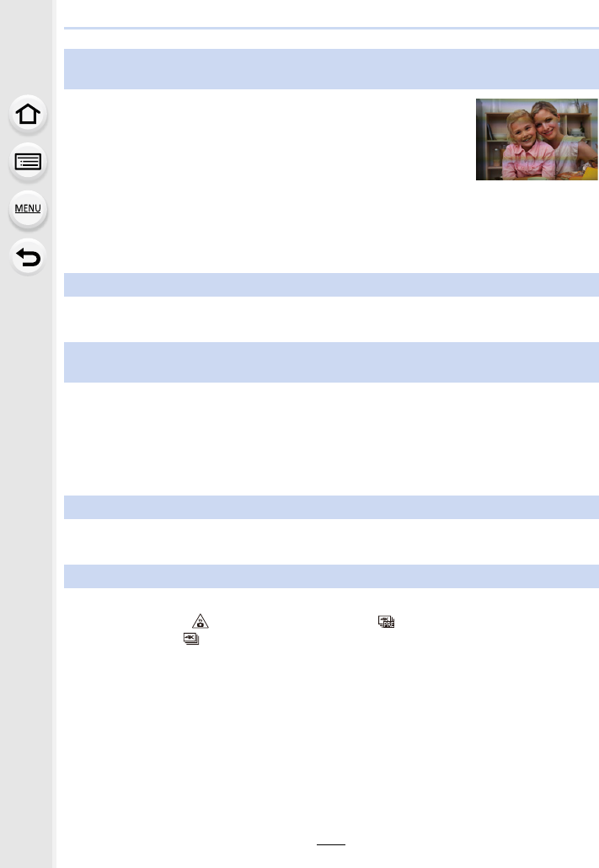Click the 4K stacked photos icon
This screenshot has width=599, height=868.
coord(191,638)
